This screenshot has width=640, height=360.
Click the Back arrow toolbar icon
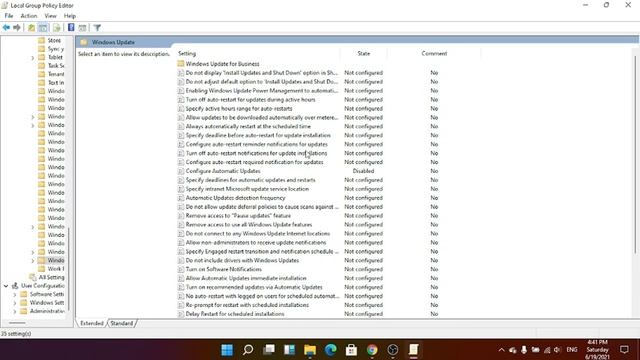pos(6,28)
